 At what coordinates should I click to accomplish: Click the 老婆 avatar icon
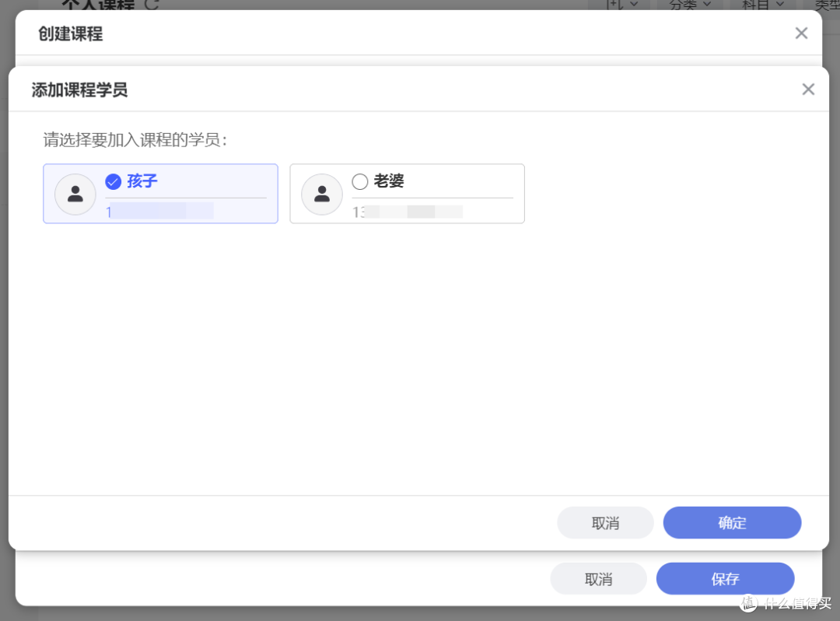point(322,194)
